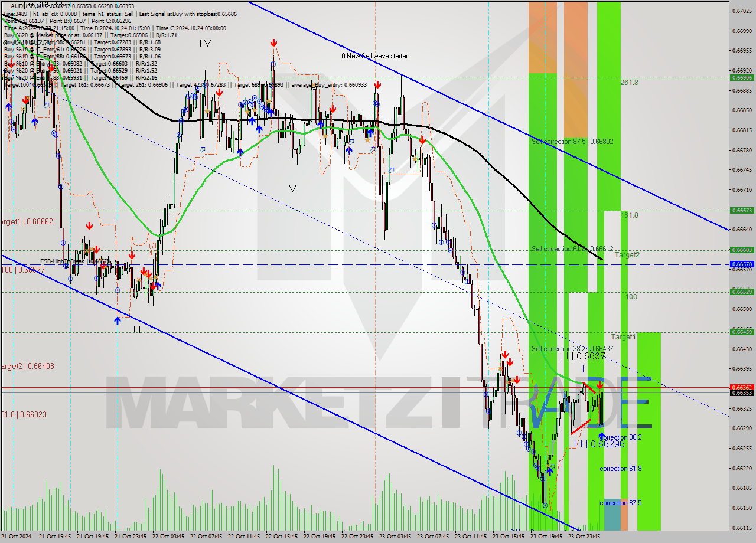
Task: Click the '22 Oct 15:45' time axis label
Action: pyautogui.click(x=282, y=537)
